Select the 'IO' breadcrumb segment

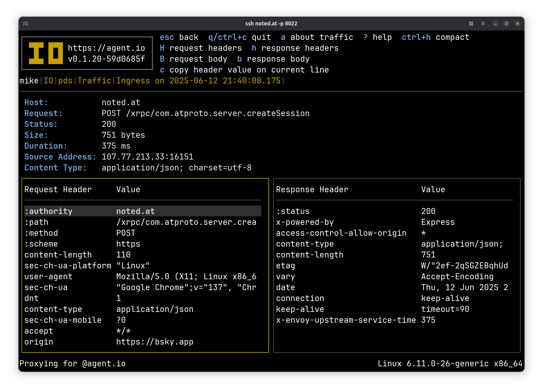point(48,81)
